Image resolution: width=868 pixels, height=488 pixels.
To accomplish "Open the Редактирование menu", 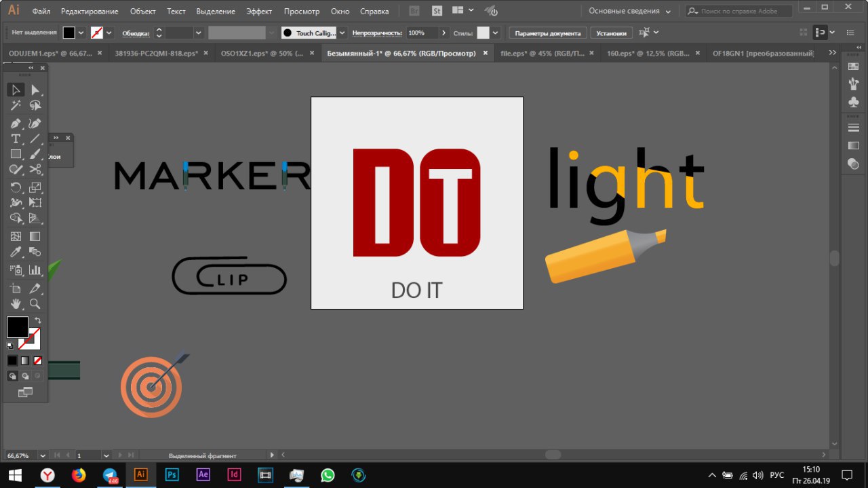I will 90,12.
